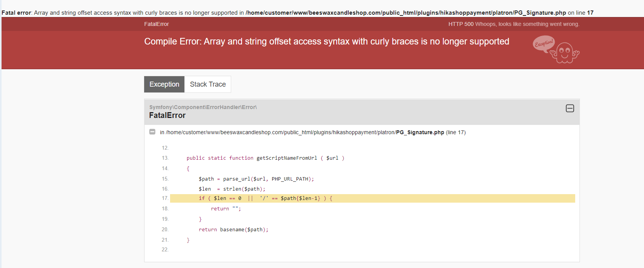Click the parse_url code line
Viewport: 644px width, 268px height.
[256, 179]
